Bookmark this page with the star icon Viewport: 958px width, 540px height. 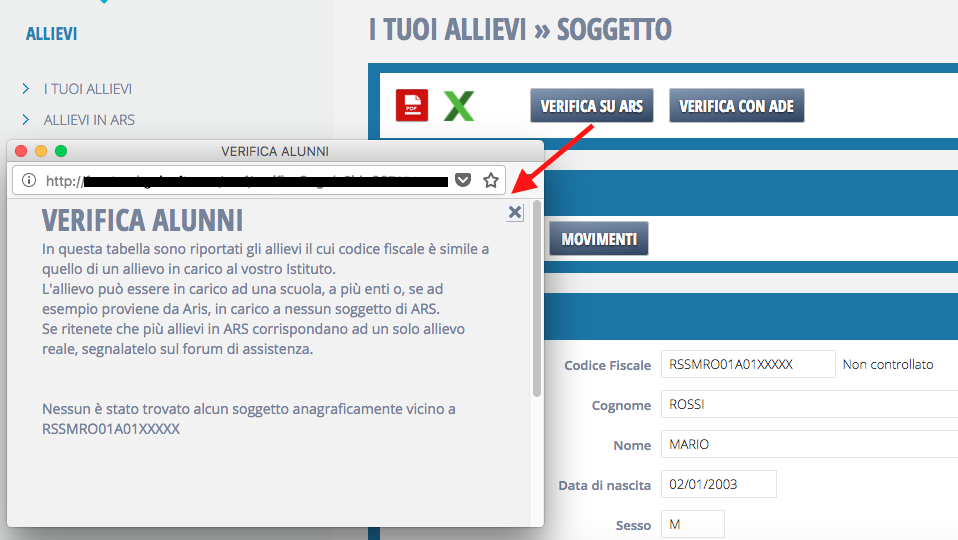[491, 181]
